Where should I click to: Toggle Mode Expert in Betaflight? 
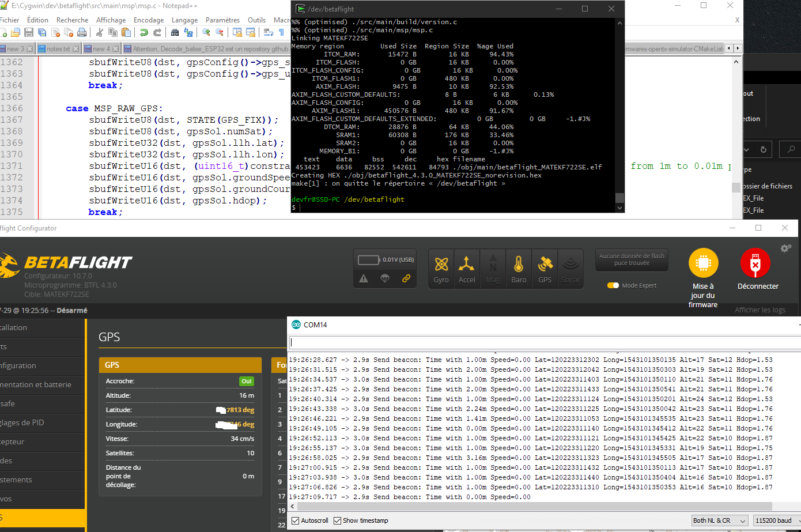tap(613, 285)
